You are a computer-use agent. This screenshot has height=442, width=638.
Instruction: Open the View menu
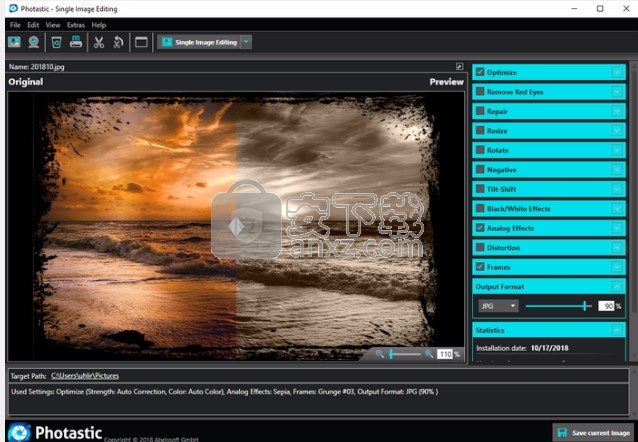coord(53,25)
